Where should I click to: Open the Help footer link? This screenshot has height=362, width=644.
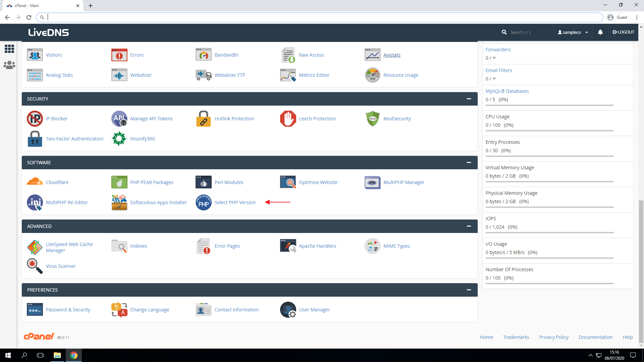[x=628, y=337]
